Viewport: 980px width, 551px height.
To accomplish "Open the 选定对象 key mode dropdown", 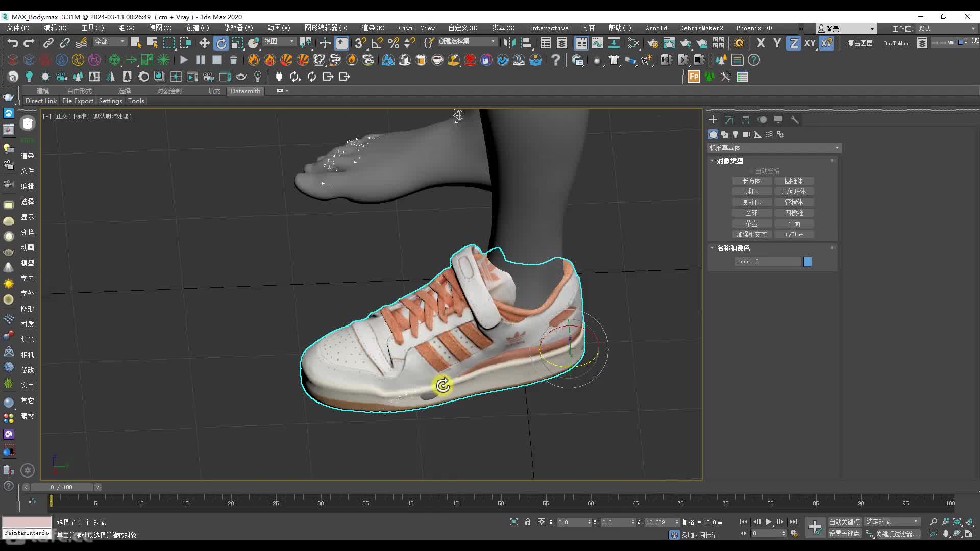I will coord(892,521).
